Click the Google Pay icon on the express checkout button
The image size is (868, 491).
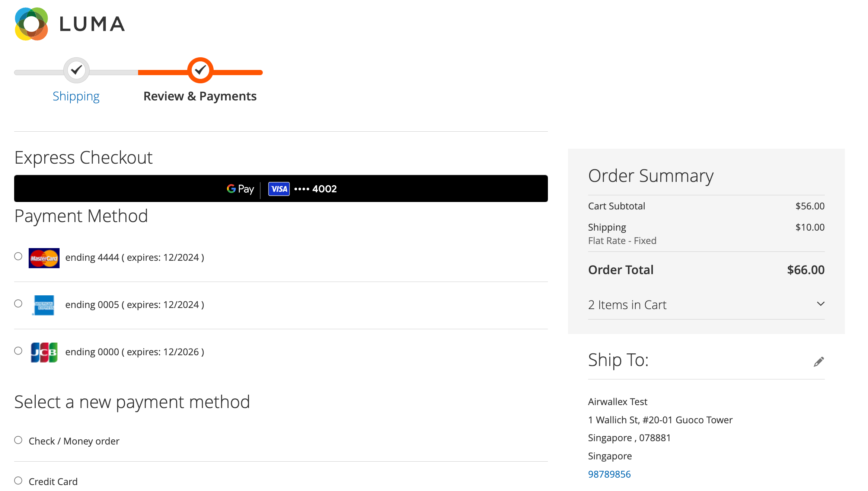(240, 189)
